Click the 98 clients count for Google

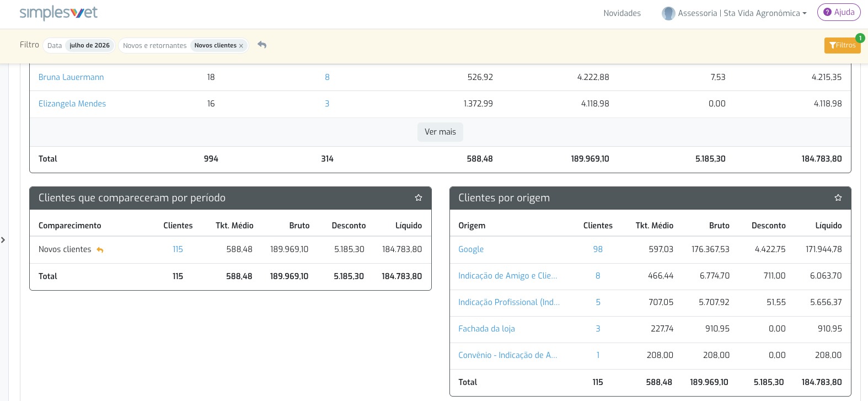point(598,249)
